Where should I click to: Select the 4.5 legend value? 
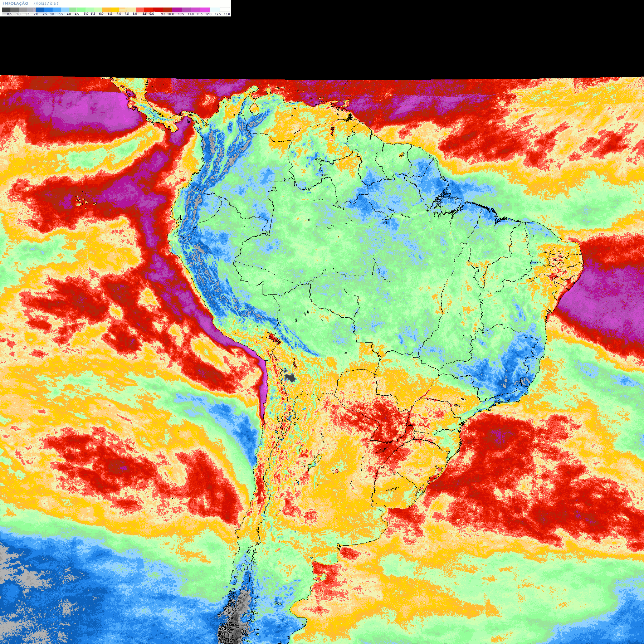click(x=77, y=14)
